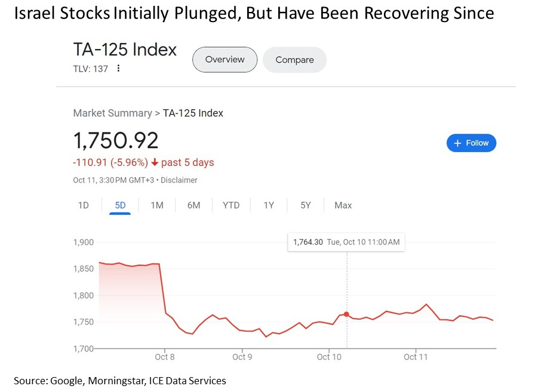Switch to the Compare tab

[x=294, y=60]
